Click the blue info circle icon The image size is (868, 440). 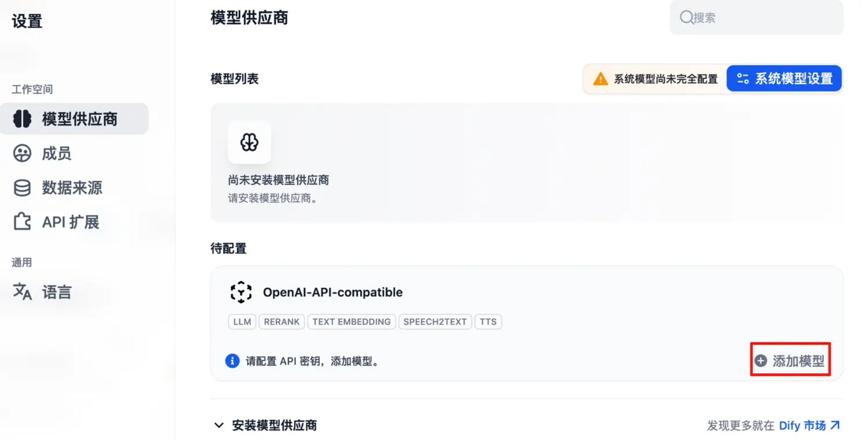point(232,360)
